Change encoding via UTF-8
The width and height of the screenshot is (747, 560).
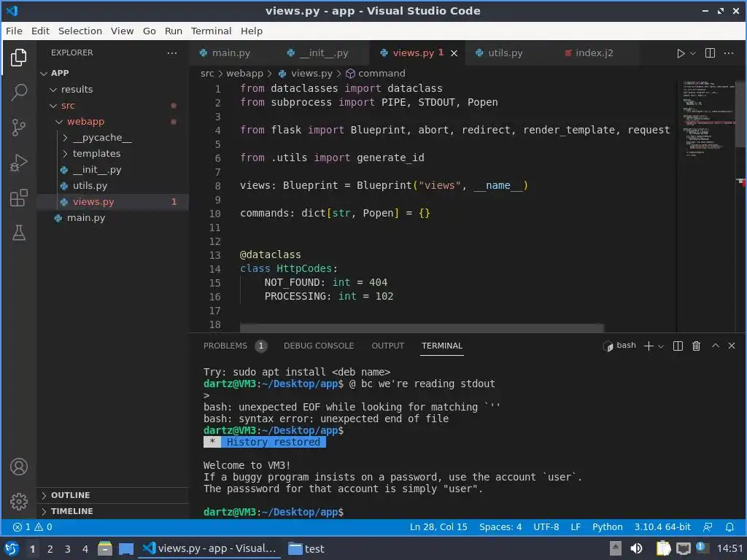click(x=546, y=527)
